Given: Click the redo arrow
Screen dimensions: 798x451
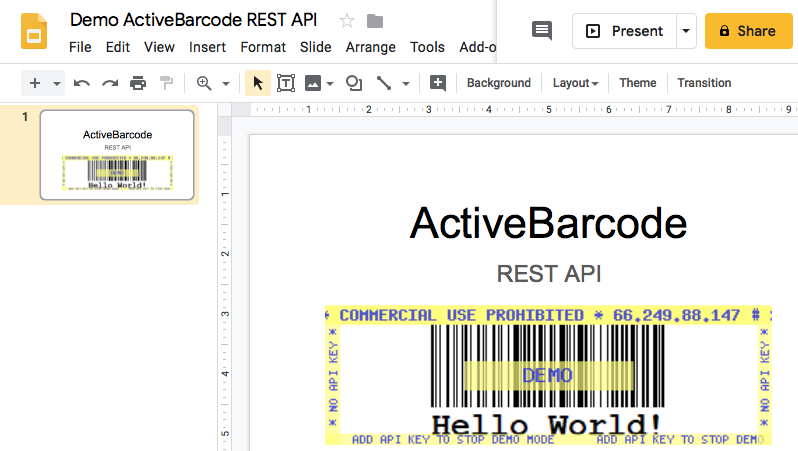Looking at the screenshot, I should click(x=110, y=83).
